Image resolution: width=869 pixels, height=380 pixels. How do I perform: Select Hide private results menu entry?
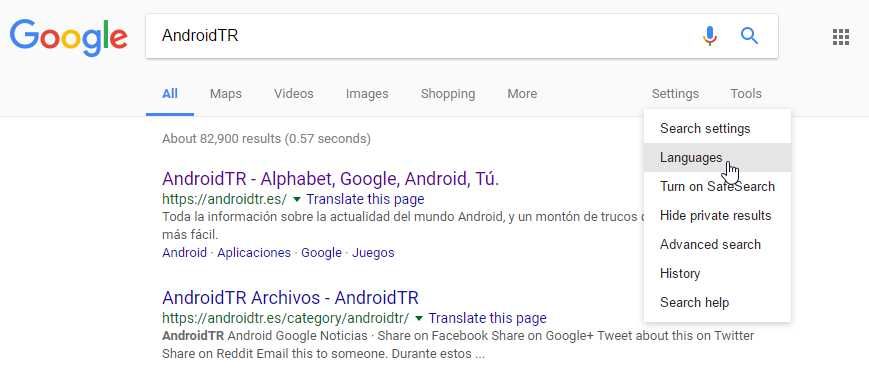(x=717, y=215)
